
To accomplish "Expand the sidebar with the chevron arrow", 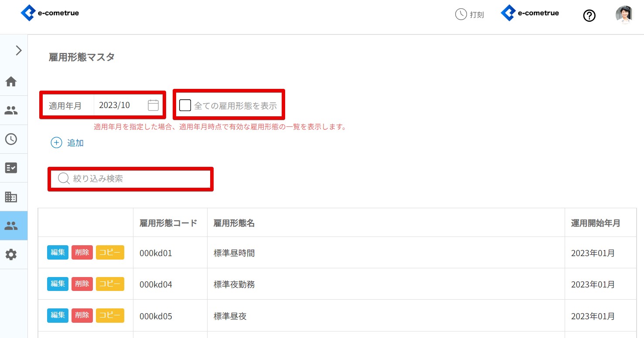I will coord(18,51).
